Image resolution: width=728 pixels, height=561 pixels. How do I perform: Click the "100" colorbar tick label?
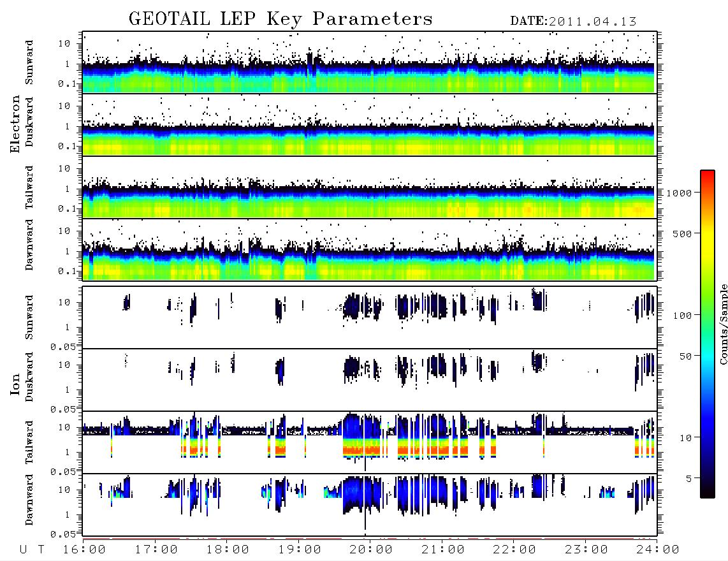(x=683, y=316)
